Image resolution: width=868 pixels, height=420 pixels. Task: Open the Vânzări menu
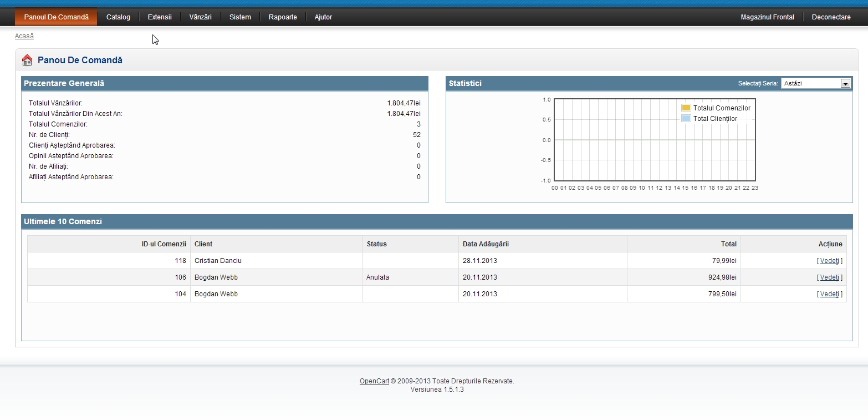200,17
